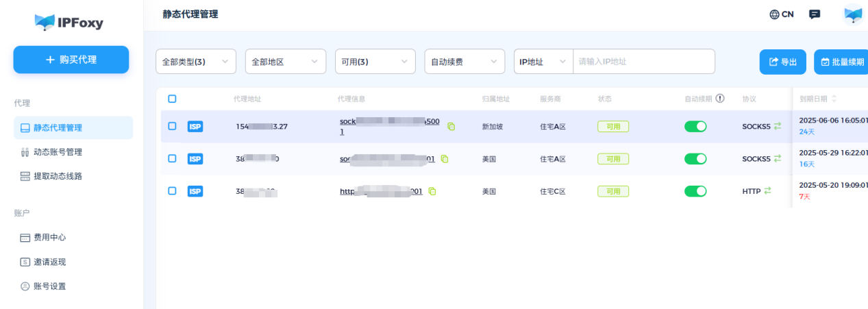Open the 全部地区 region dropdown

286,62
